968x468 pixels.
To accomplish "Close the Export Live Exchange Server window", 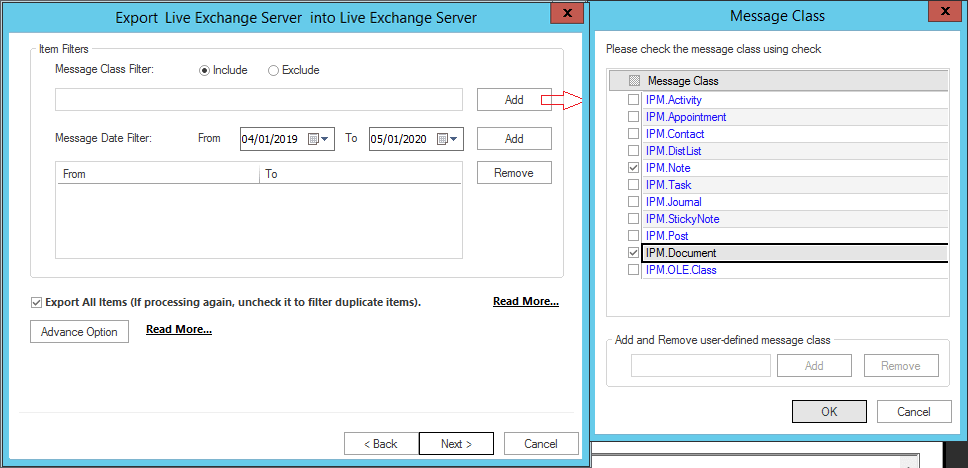I will pos(567,12).
